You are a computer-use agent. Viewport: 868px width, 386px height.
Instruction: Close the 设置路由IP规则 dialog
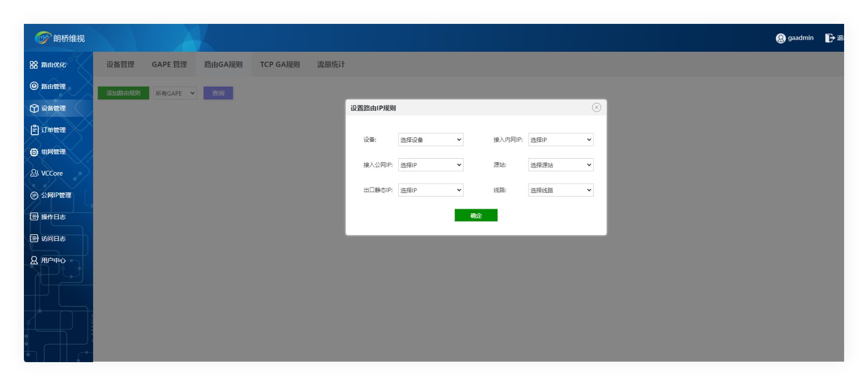pyautogui.click(x=596, y=107)
